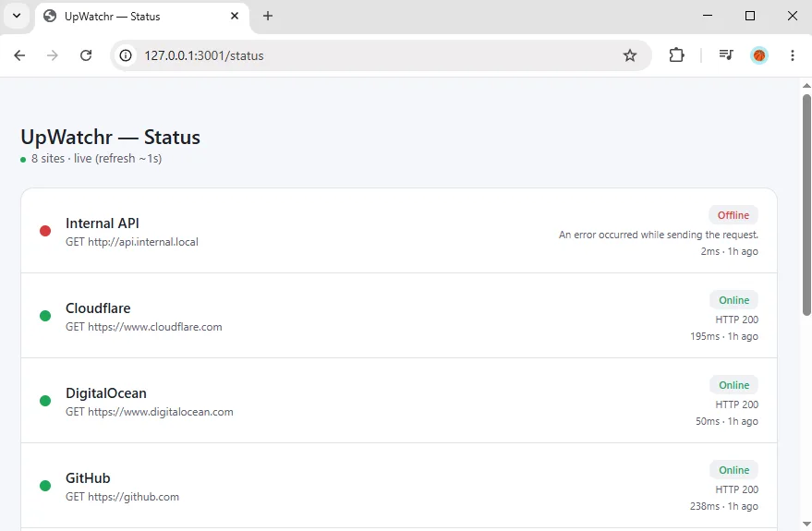
Task: Click '238ms · 1h ago' timing text
Action: click(x=724, y=506)
